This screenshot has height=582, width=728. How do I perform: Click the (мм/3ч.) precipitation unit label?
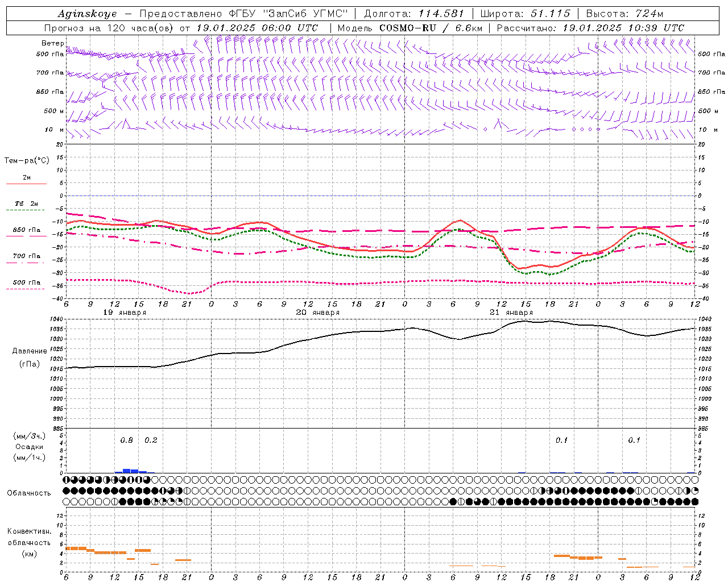30,436
